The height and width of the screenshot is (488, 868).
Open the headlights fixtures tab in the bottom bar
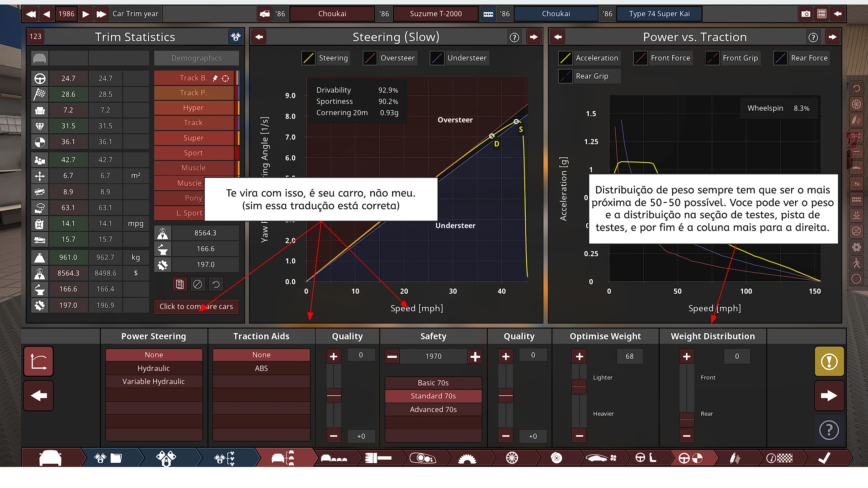pos(422,458)
